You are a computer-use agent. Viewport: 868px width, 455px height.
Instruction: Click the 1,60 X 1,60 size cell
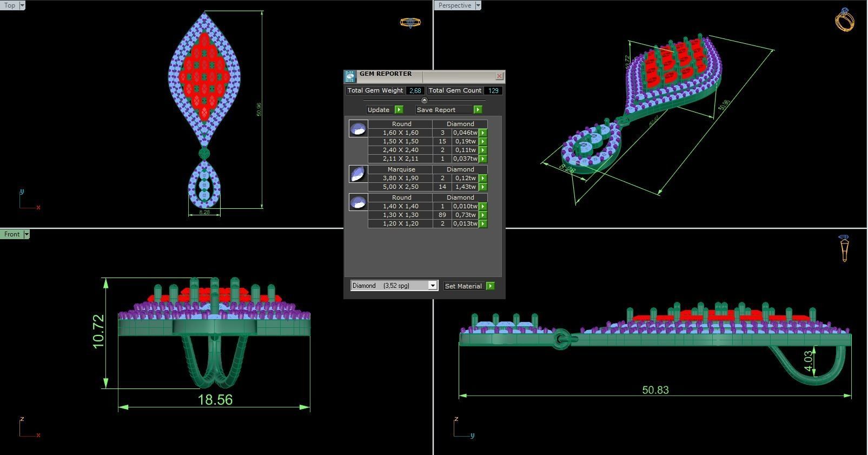(x=400, y=133)
